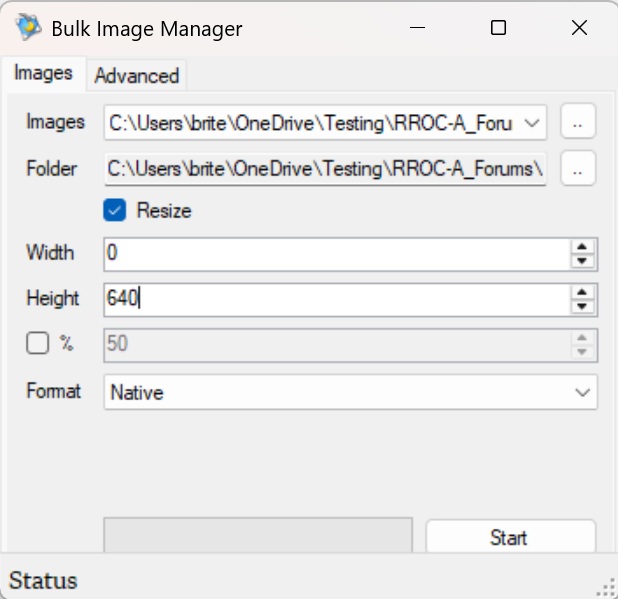
Task: Maximize the Bulk Image Manager window
Action: pos(498,29)
